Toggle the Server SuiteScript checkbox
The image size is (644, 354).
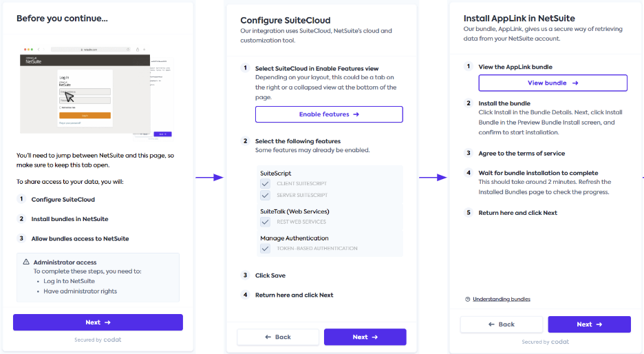265,196
